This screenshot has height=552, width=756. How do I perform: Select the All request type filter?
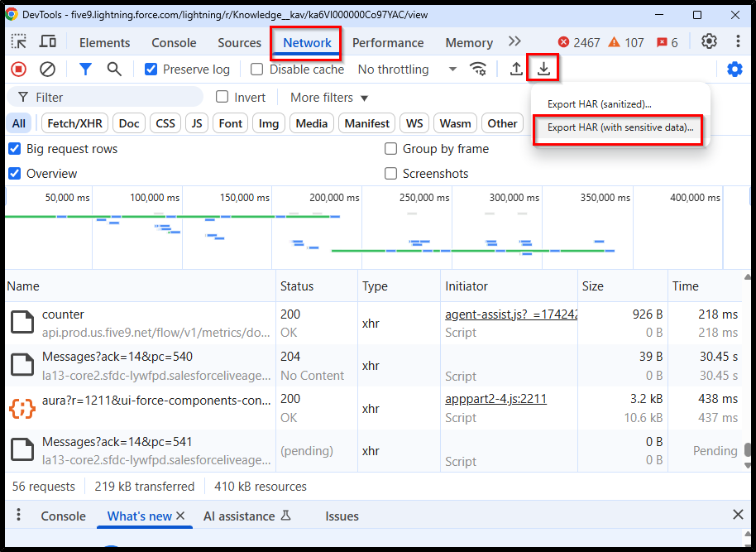click(x=19, y=123)
